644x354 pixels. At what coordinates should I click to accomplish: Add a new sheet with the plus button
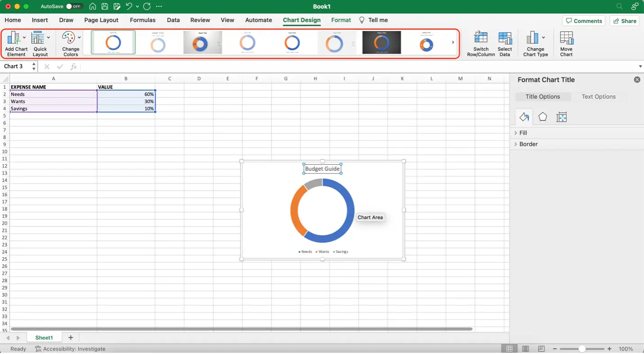point(71,337)
